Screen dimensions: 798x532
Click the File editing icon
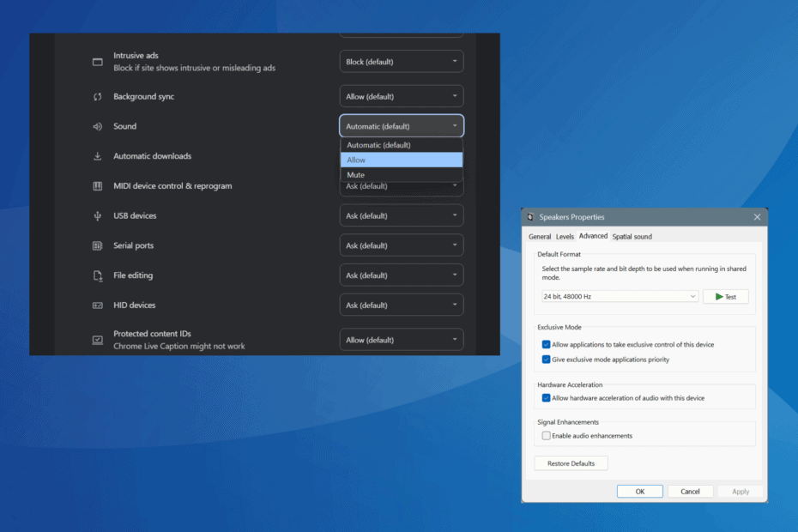[98, 275]
